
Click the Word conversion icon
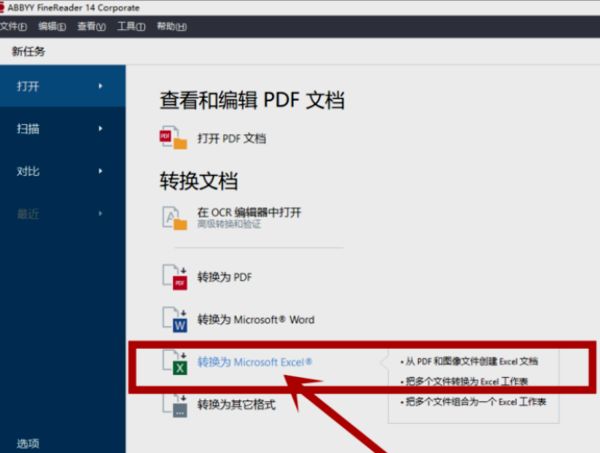[175, 320]
